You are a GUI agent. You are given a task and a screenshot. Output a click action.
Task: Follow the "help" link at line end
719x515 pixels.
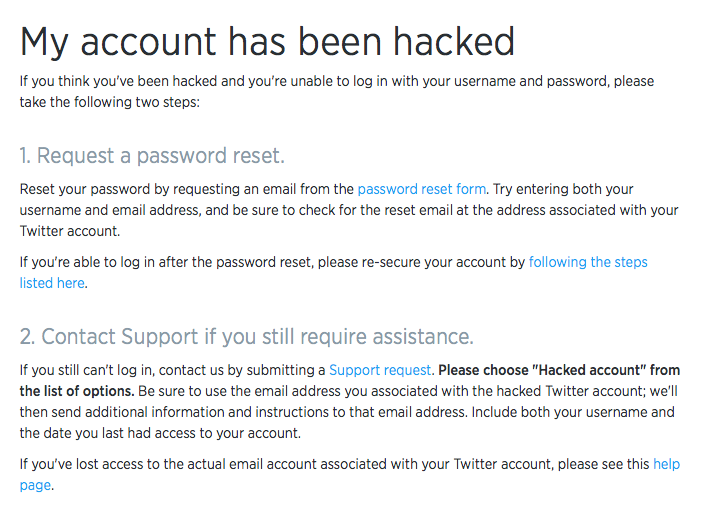pos(666,464)
